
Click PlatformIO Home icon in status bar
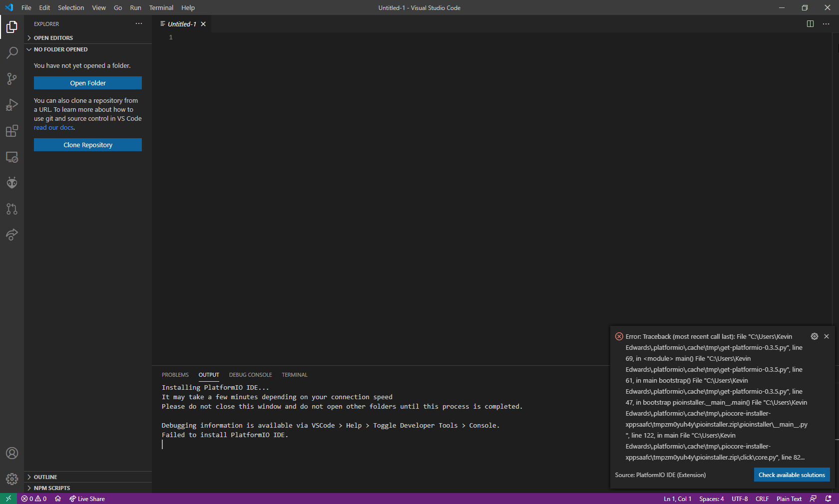click(58, 499)
